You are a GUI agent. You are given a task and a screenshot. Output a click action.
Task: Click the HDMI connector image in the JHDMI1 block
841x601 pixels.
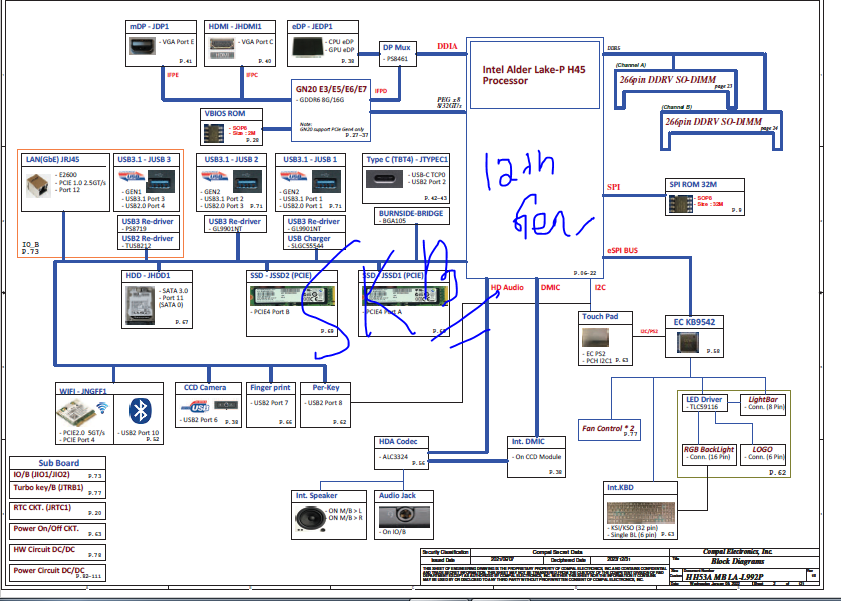coord(222,47)
